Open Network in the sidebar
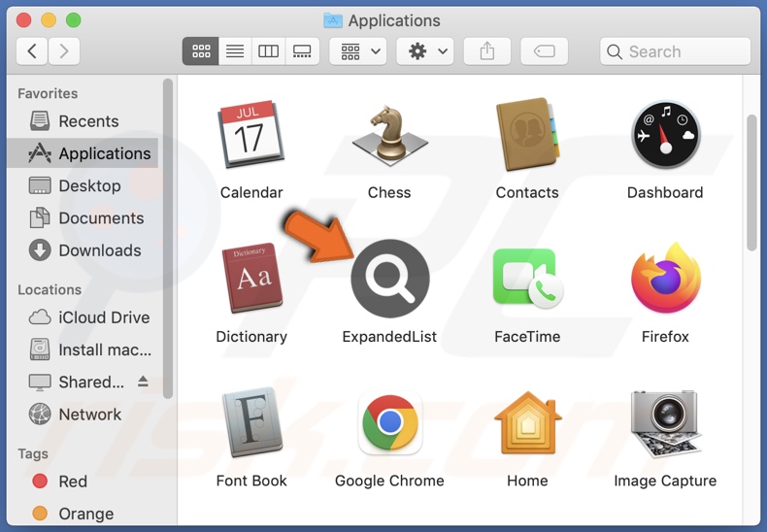 pyautogui.click(x=83, y=415)
